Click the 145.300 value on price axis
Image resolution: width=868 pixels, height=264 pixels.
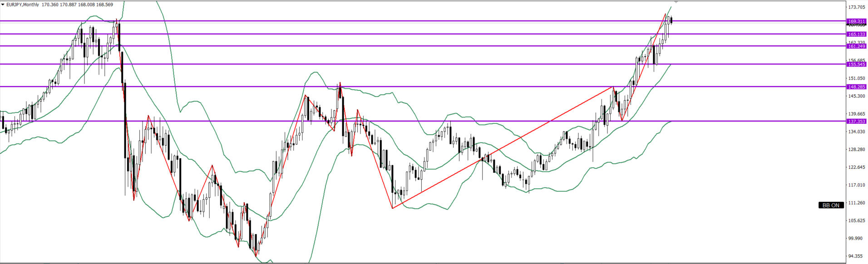pos(856,96)
